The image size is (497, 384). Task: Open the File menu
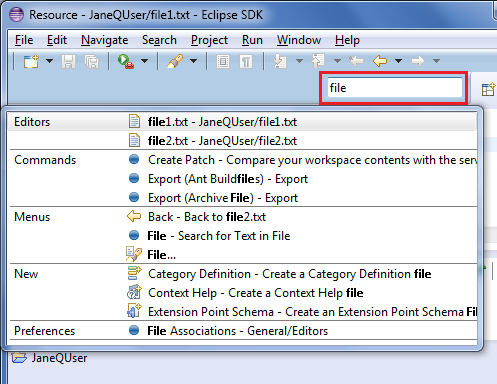[24, 40]
